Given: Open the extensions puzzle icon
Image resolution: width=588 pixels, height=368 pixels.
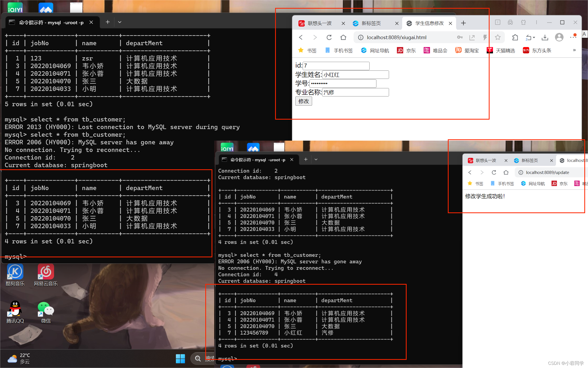Looking at the screenshot, I should point(515,37).
